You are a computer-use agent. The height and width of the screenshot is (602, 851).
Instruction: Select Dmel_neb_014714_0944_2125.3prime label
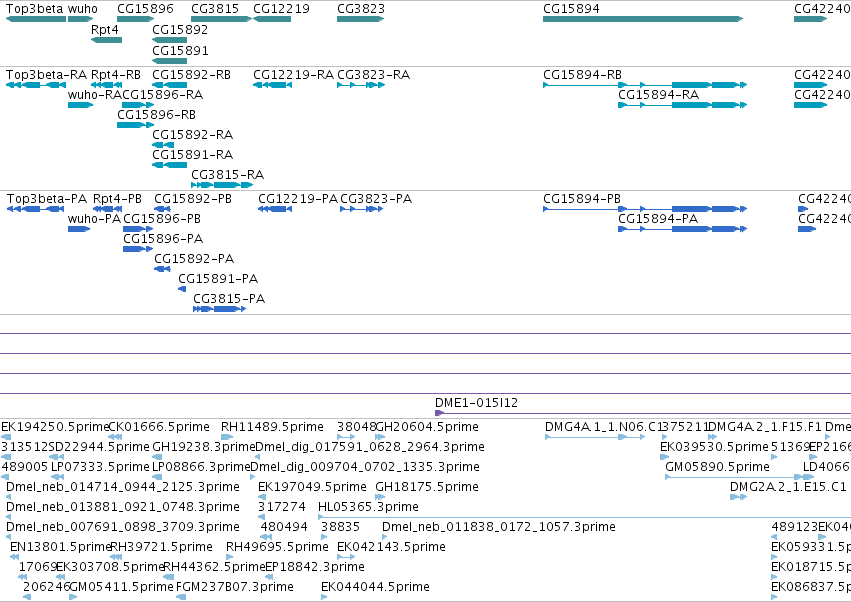(123, 487)
